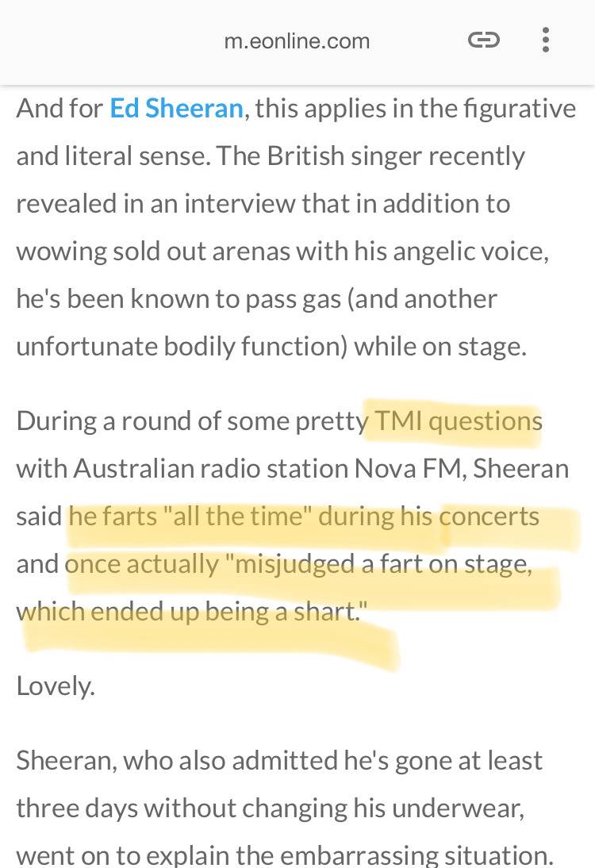Click the standalone "Lovely." paragraph
595x868 pixels.
(x=56, y=686)
